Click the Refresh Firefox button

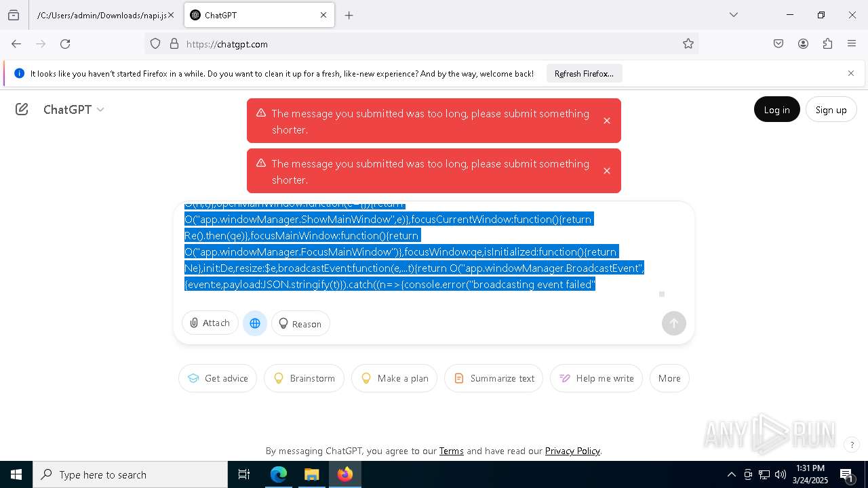coord(584,73)
